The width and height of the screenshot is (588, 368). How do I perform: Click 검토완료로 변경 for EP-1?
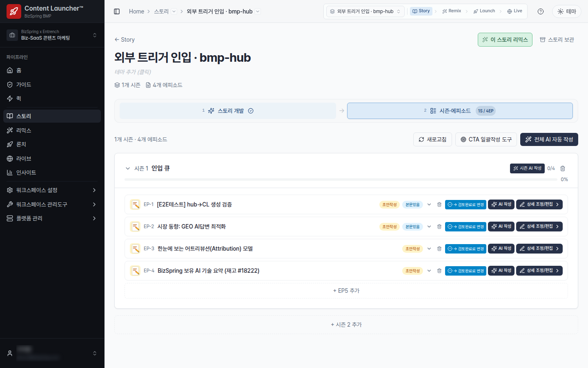click(465, 204)
